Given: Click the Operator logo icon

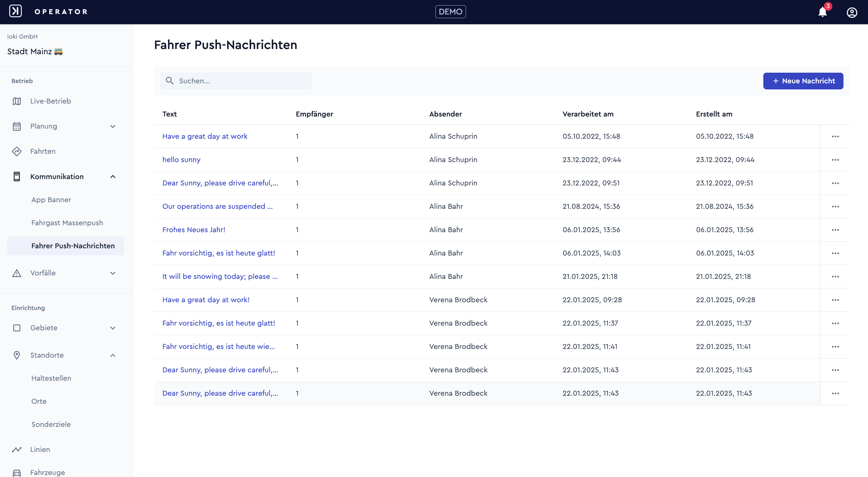Looking at the screenshot, I should [16, 12].
